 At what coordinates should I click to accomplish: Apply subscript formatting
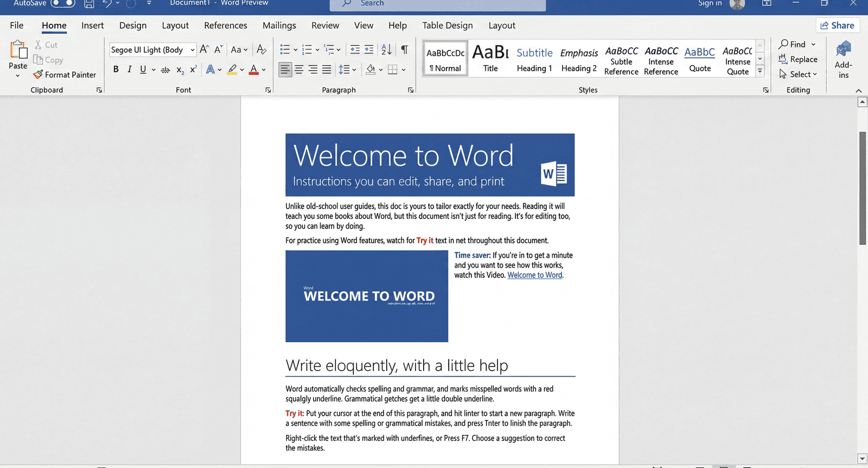point(180,69)
